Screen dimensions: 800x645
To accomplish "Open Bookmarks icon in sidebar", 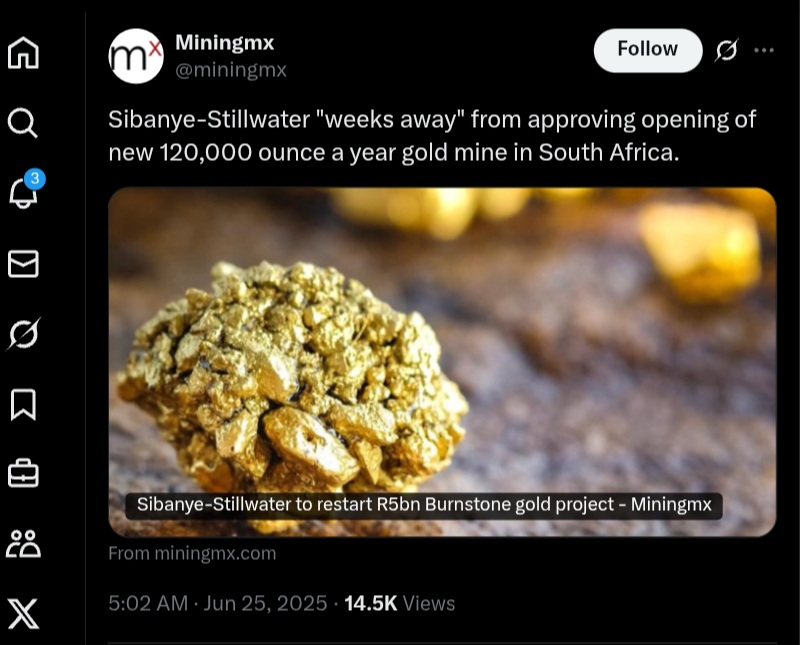I will pyautogui.click(x=23, y=405).
